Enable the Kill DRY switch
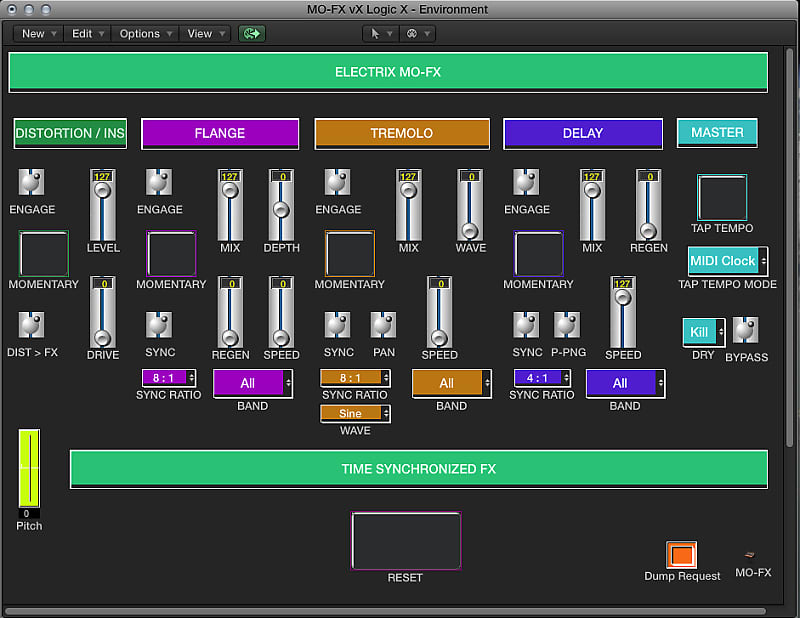 click(701, 331)
